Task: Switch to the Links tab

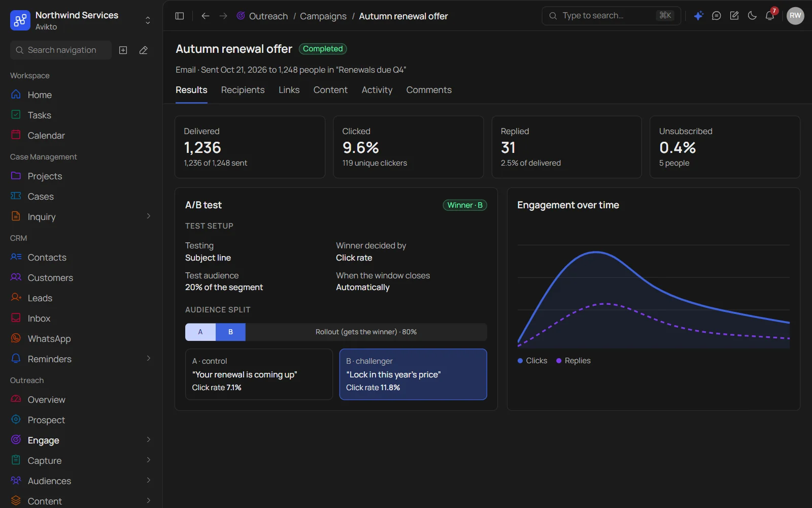Action: coord(289,90)
